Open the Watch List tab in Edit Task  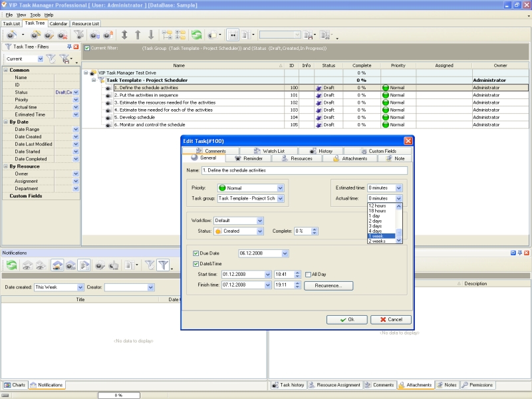click(269, 151)
